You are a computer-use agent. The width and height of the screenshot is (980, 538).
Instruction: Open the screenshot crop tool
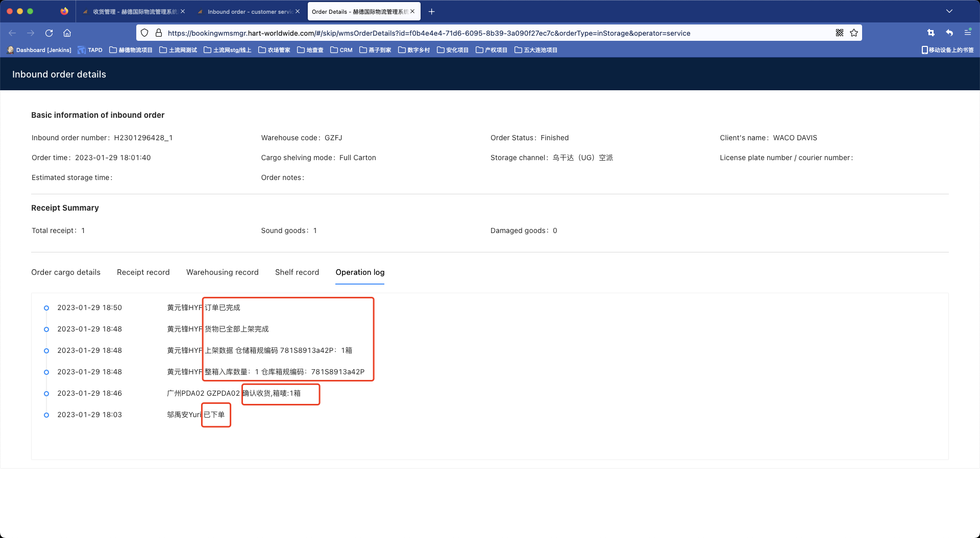pyautogui.click(x=931, y=33)
